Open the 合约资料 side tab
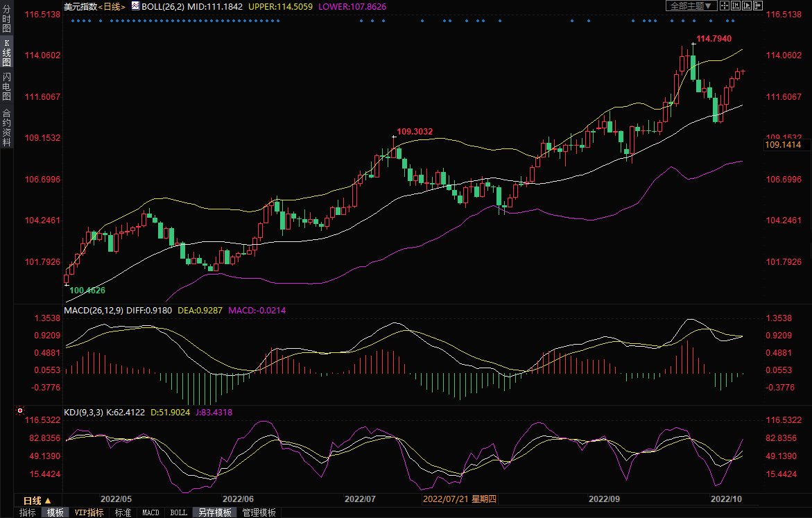 click(6, 127)
